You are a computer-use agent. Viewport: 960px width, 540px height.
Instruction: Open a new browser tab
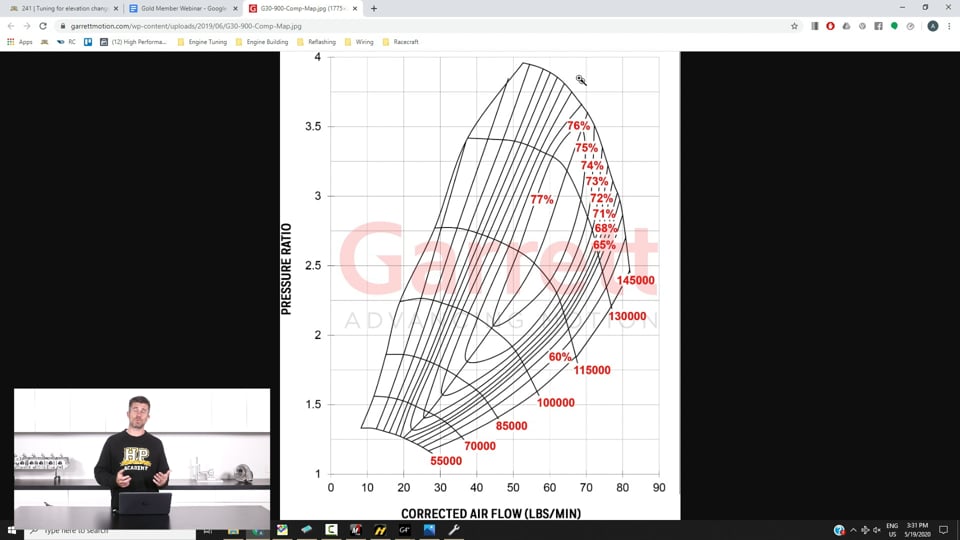tap(373, 9)
